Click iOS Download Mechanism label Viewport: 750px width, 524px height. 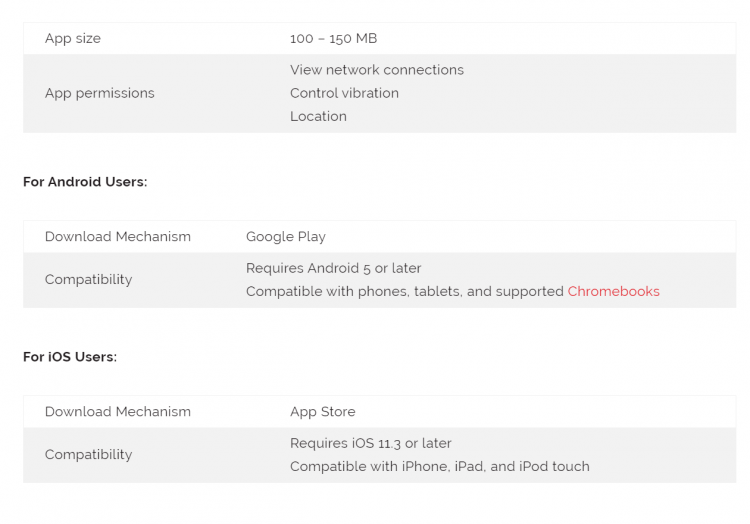pyautogui.click(x=118, y=411)
